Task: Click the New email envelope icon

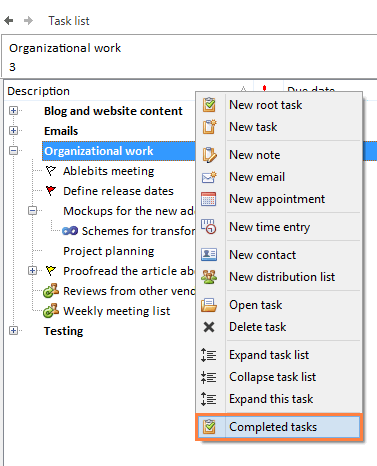Action: (209, 177)
